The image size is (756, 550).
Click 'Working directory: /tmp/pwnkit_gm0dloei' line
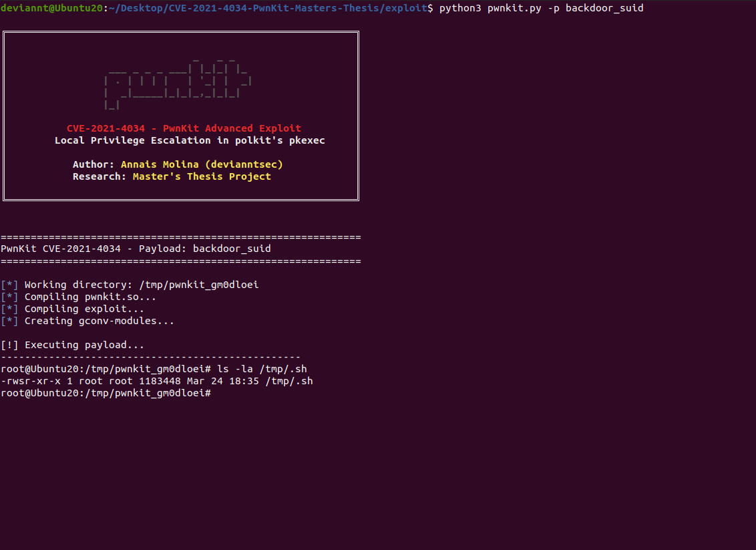pyautogui.click(x=130, y=285)
